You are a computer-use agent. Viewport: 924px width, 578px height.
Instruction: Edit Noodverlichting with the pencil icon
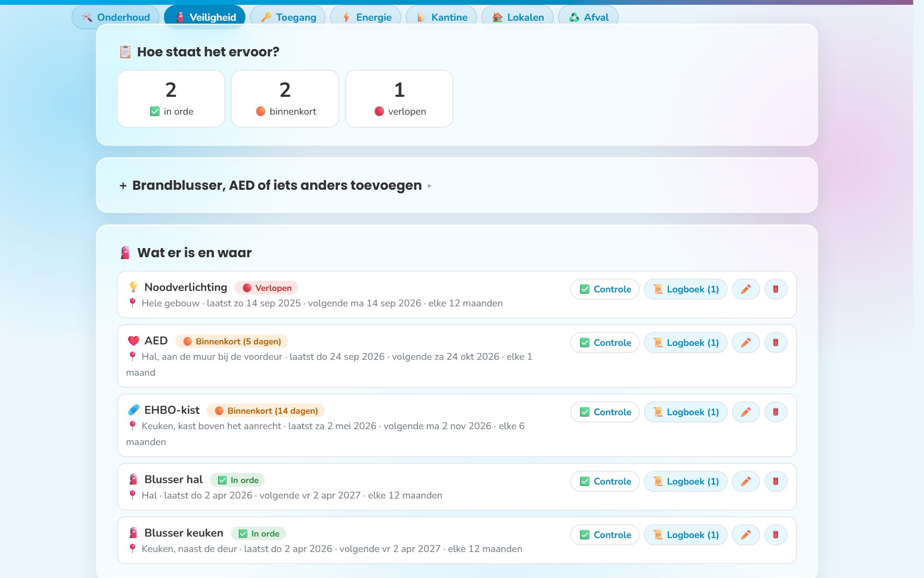coord(745,289)
